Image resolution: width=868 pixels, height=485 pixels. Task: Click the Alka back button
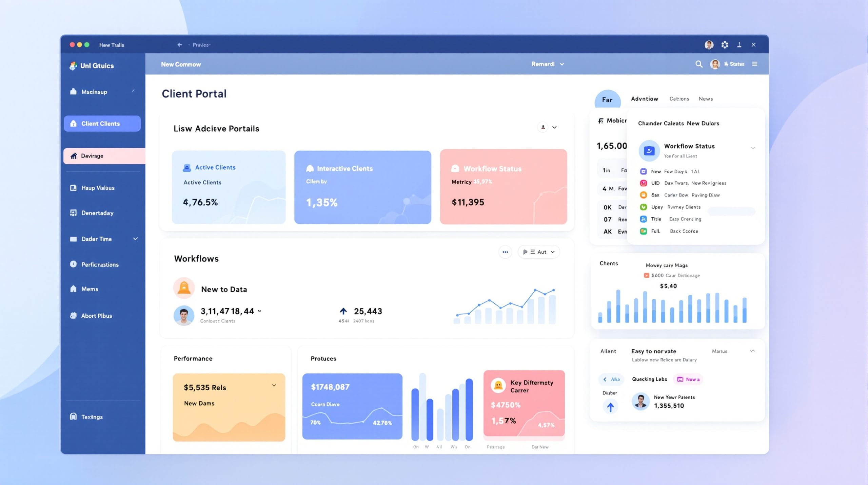611,379
